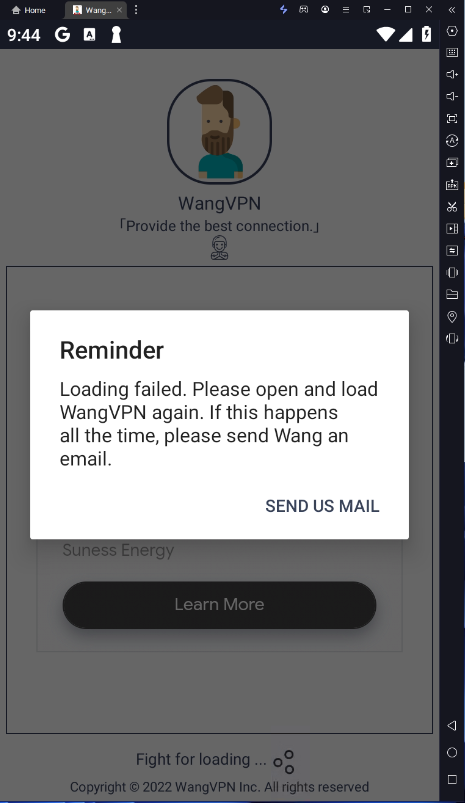Tap the WangVPN bearded avatar logo
Image resolution: width=465 pixels, height=803 pixels.
[219, 131]
